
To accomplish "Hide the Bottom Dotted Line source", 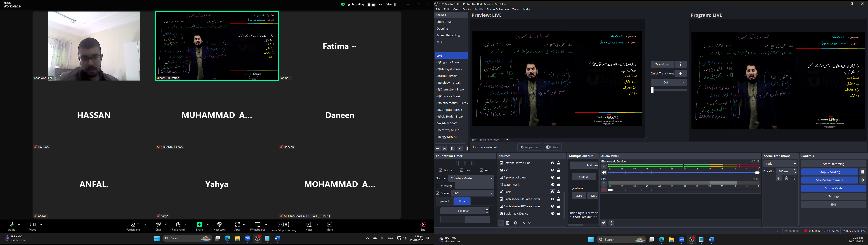I will (x=553, y=163).
